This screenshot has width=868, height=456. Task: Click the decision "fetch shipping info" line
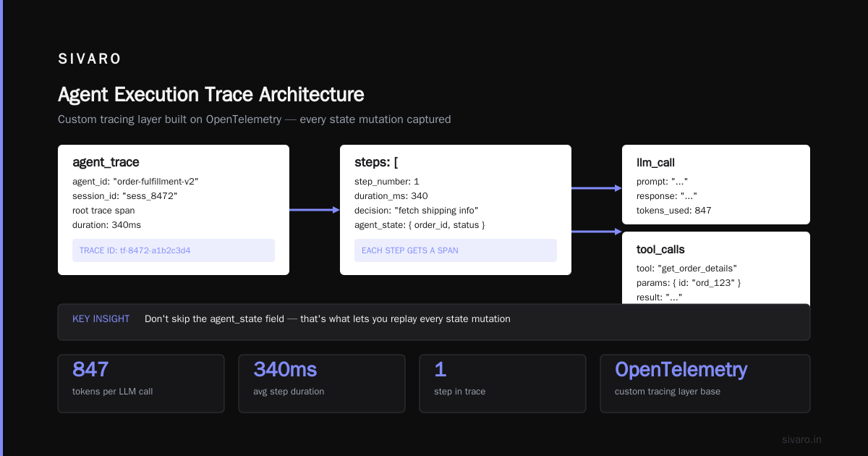coord(417,210)
